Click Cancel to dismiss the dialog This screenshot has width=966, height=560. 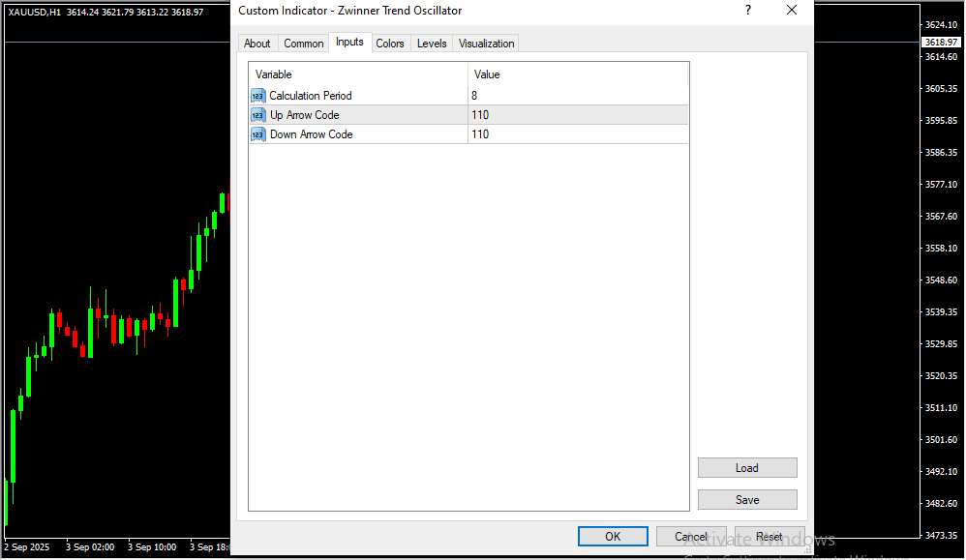point(691,537)
